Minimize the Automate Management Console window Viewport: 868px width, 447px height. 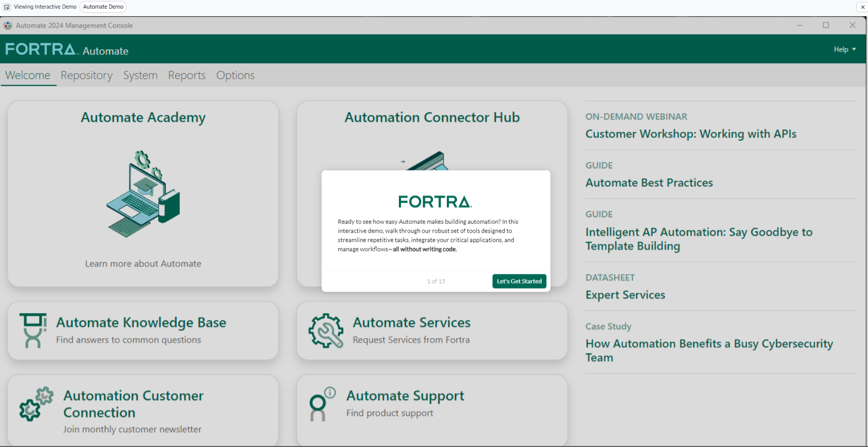(799, 25)
